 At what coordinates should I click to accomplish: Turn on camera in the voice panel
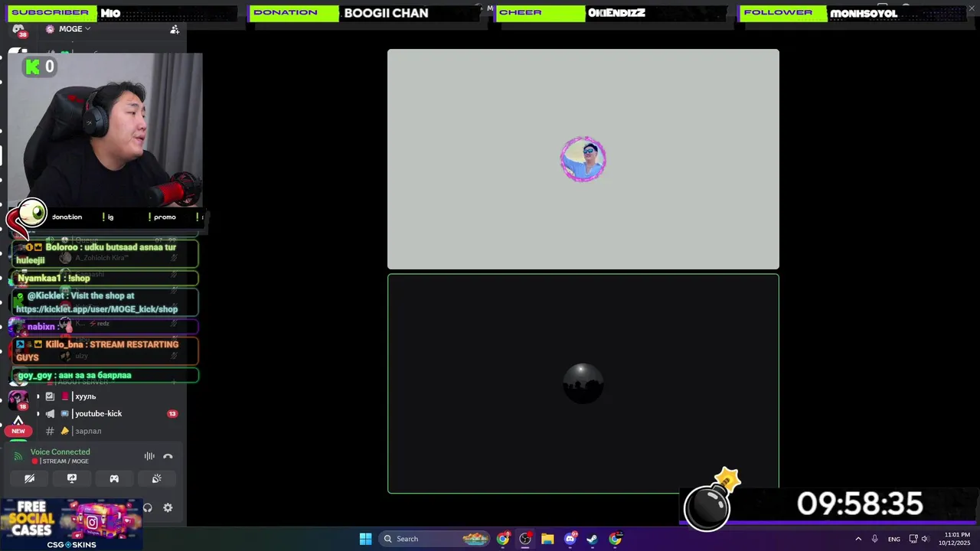pyautogui.click(x=29, y=478)
